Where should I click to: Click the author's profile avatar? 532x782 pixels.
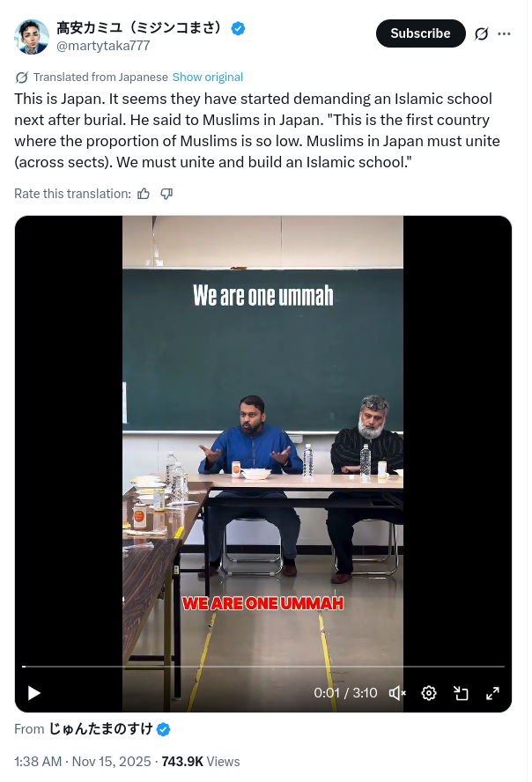point(32,37)
